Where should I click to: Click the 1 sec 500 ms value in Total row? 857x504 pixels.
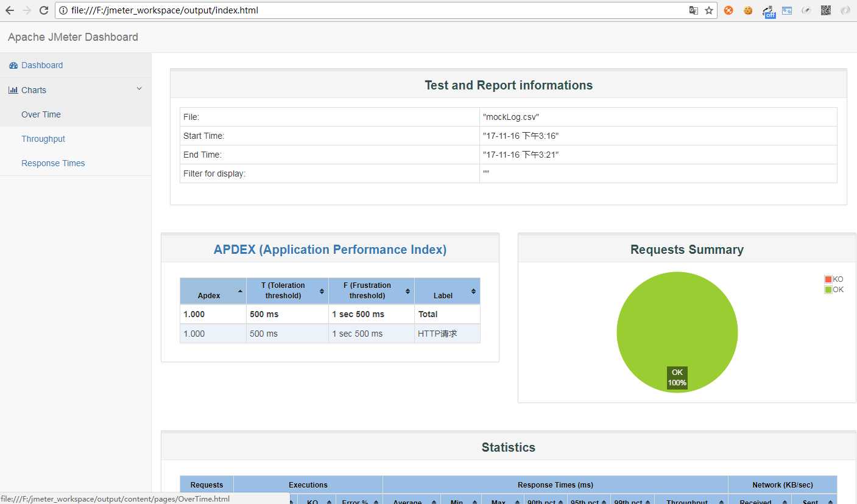pyautogui.click(x=358, y=314)
